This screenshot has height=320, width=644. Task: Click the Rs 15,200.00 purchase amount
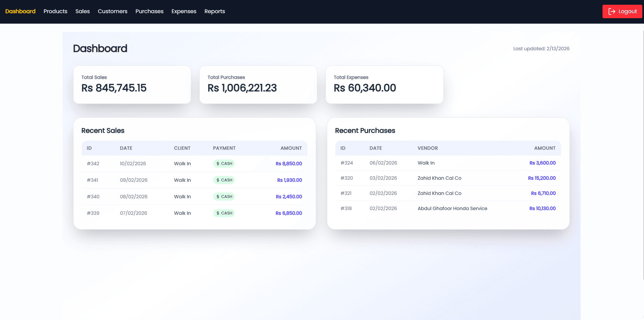542,178
